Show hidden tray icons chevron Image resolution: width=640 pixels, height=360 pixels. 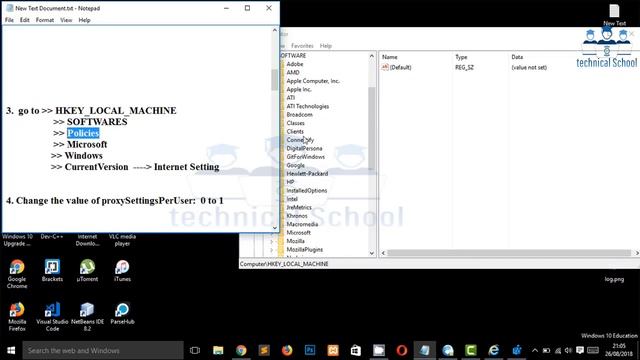(x=535, y=350)
